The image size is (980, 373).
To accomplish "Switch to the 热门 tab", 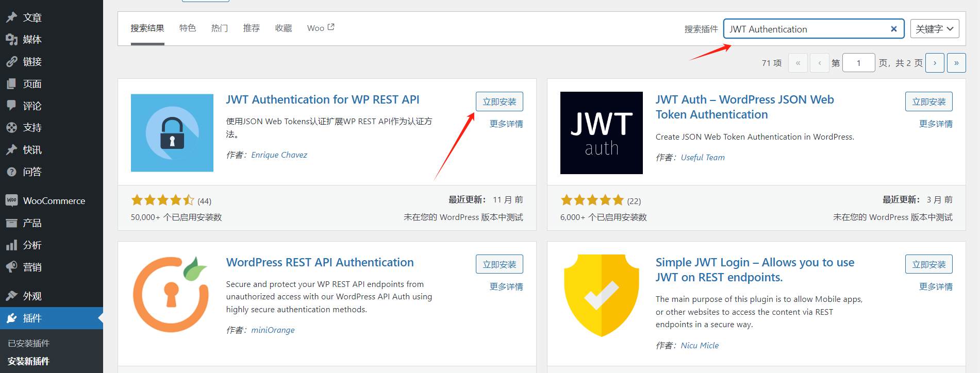I will [x=220, y=28].
